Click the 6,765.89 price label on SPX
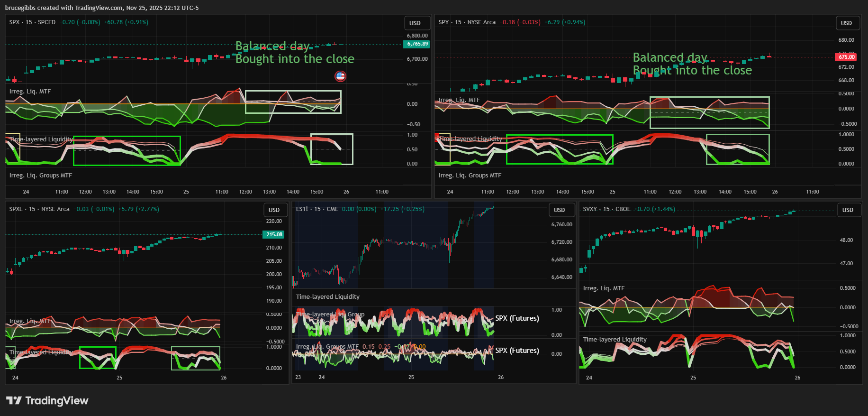Image resolution: width=868 pixels, height=416 pixels. [x=417, y=44]
